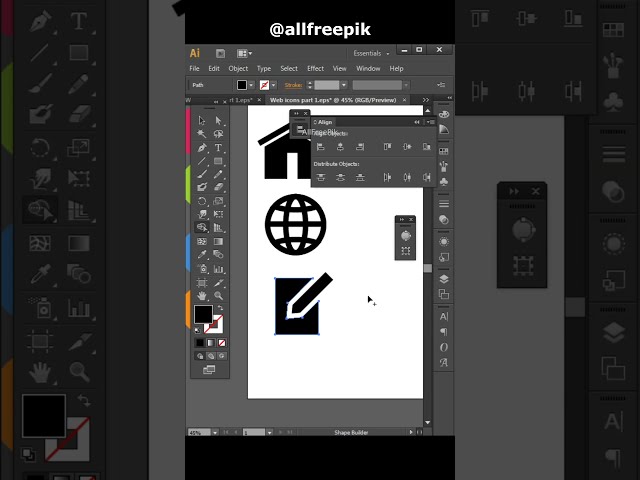Select the Line Segment tool
Image resolution: width=640 pixels, height=480 pixels.
click(202, 161)
